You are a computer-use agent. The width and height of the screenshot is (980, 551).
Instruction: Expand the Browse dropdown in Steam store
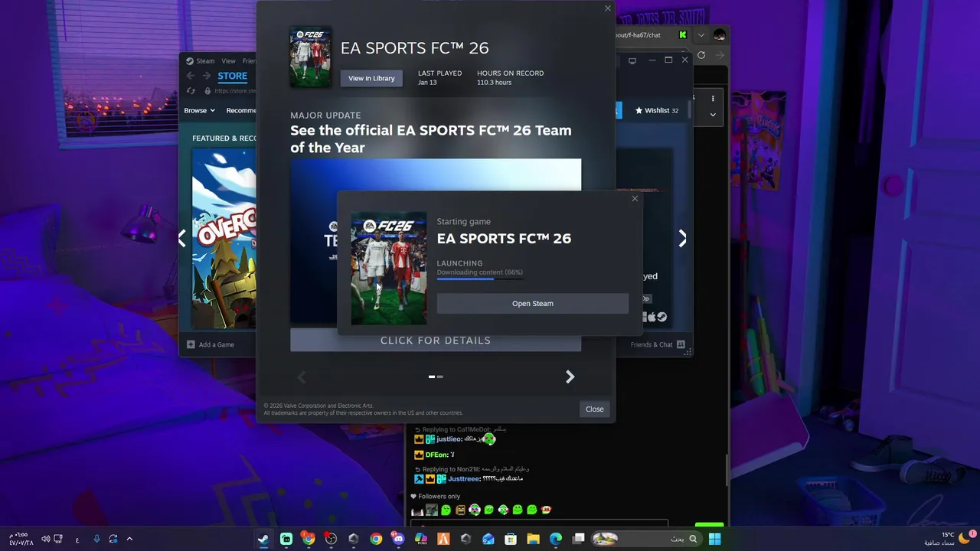coord(199,110)
